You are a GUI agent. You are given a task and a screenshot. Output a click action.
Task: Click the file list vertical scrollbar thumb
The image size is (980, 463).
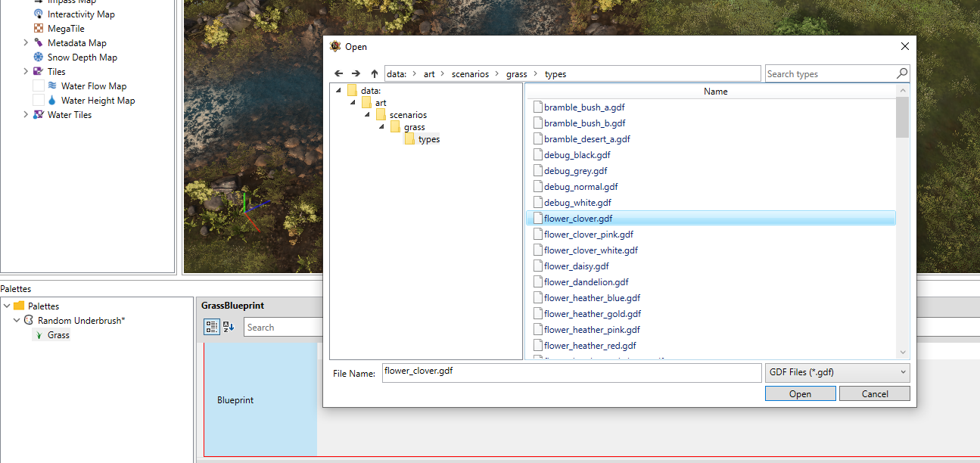point(902,117)
